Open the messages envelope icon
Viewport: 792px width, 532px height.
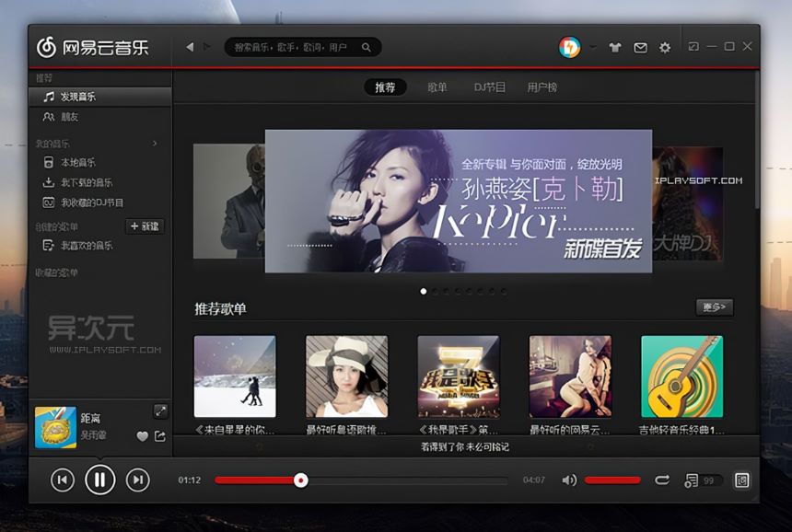click(640, 48)
